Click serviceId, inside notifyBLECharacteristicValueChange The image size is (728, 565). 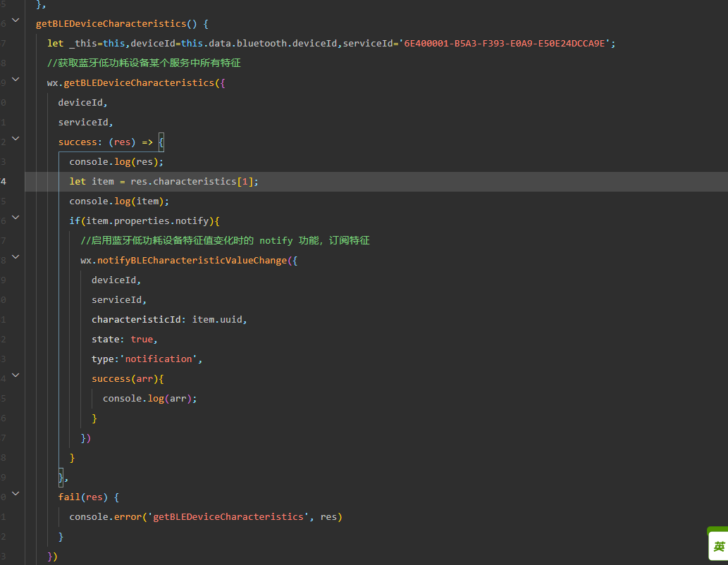click(119, 300)
